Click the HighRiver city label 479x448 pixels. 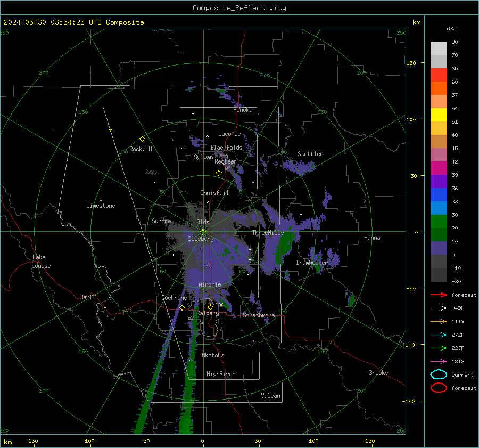pos(220,374)
